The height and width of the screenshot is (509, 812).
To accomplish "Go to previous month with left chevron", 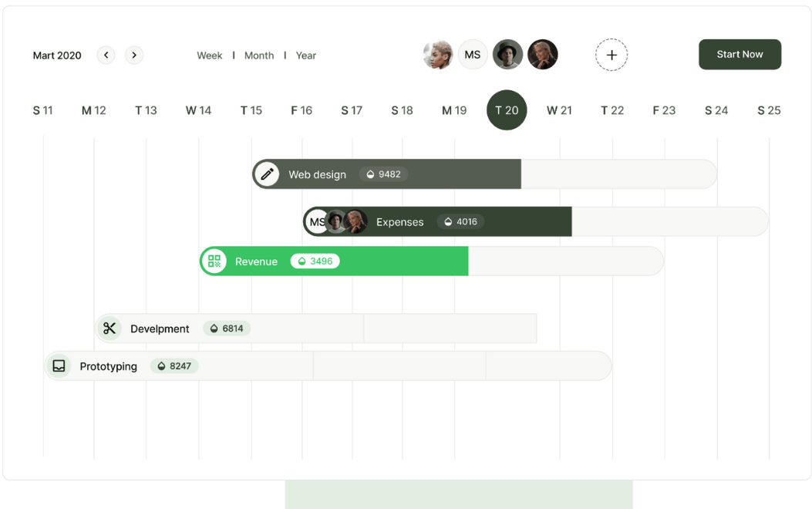I will [x=106, y=56].
